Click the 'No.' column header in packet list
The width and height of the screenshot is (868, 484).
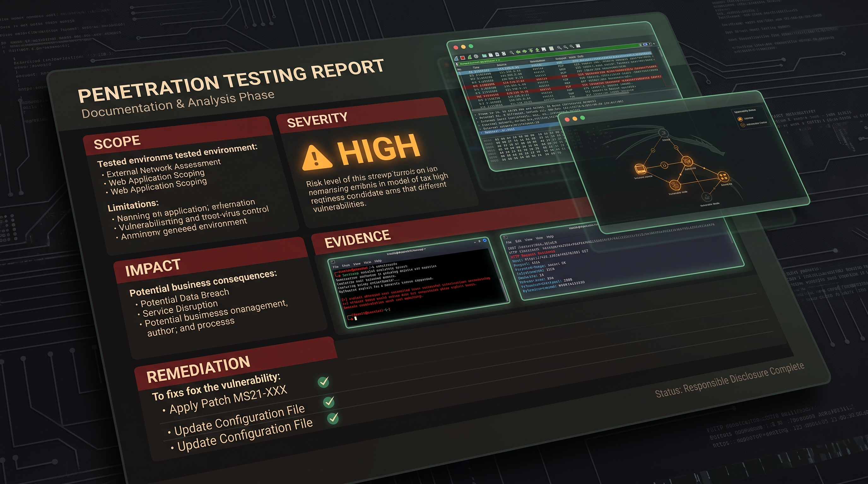(460, 69)
